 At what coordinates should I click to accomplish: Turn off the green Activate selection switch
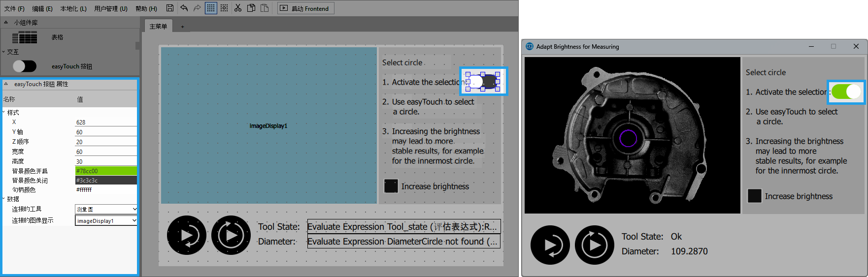(846, 92)
